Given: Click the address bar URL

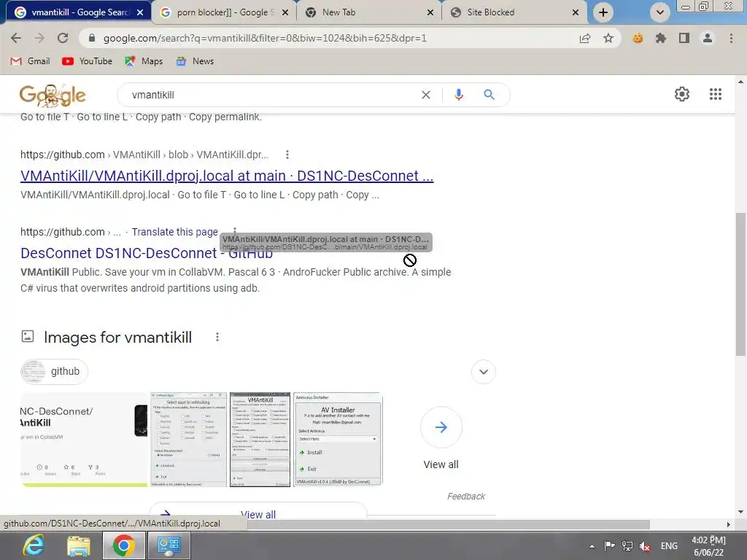Looking at the screenshot, I should click(265, 38).
